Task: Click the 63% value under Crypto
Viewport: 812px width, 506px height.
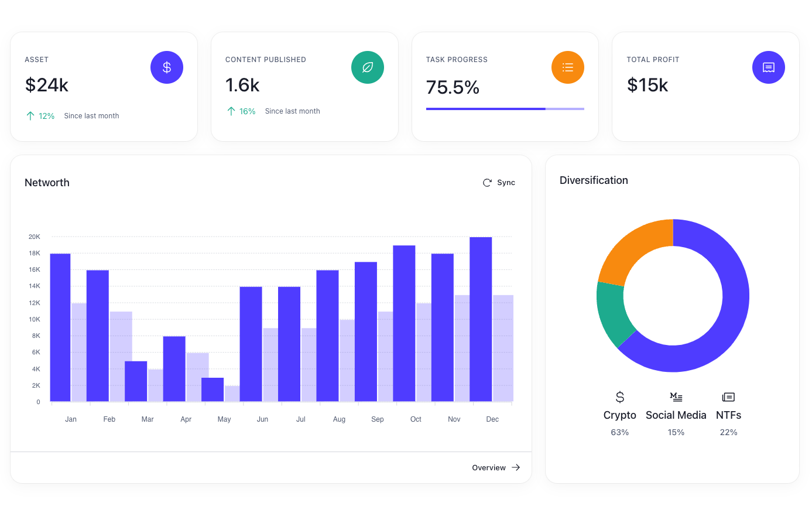Action: click(x=620, y=432)
